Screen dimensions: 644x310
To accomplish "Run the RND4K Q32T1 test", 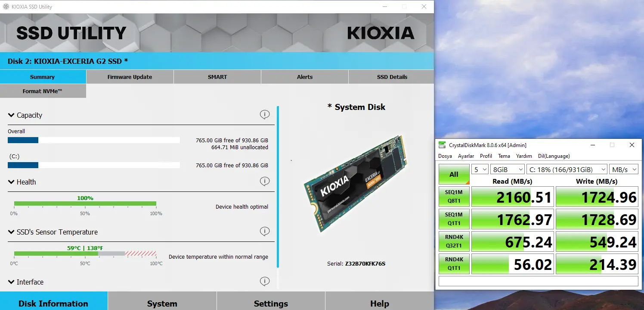I will tap(454, 241).
